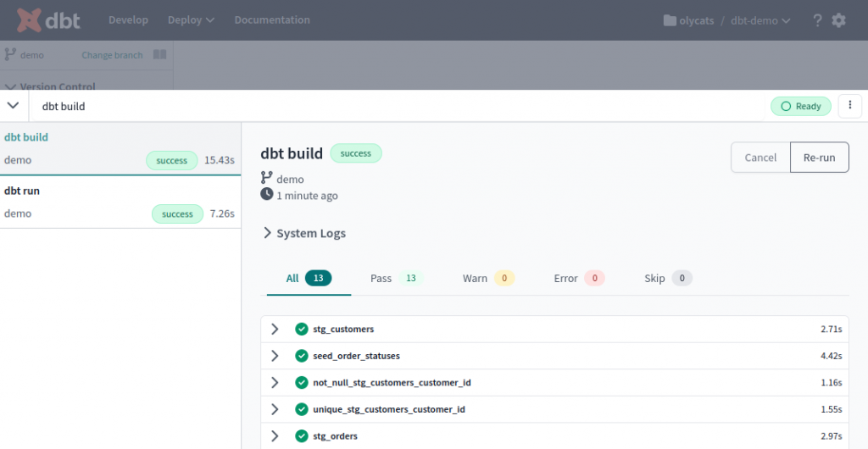Image resolution: width=868 pixels, height=449 pixels.
Task: Click the folder icon beside olycats
Action: (670, 20)
